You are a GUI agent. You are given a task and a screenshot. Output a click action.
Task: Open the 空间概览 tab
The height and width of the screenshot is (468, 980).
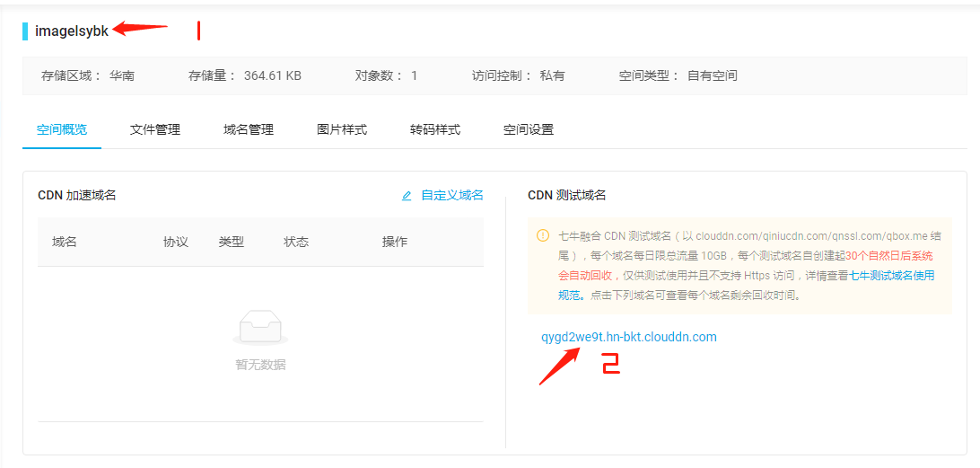point(62,130)
